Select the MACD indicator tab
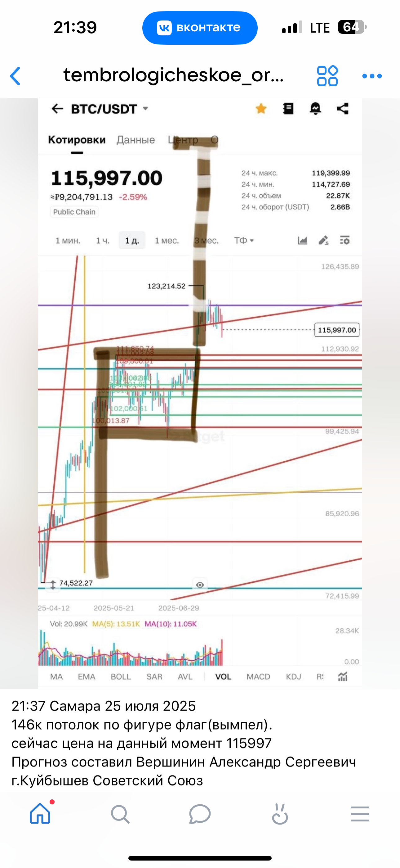Viewport: 400px width, 868px height. (x=258, y=677)
